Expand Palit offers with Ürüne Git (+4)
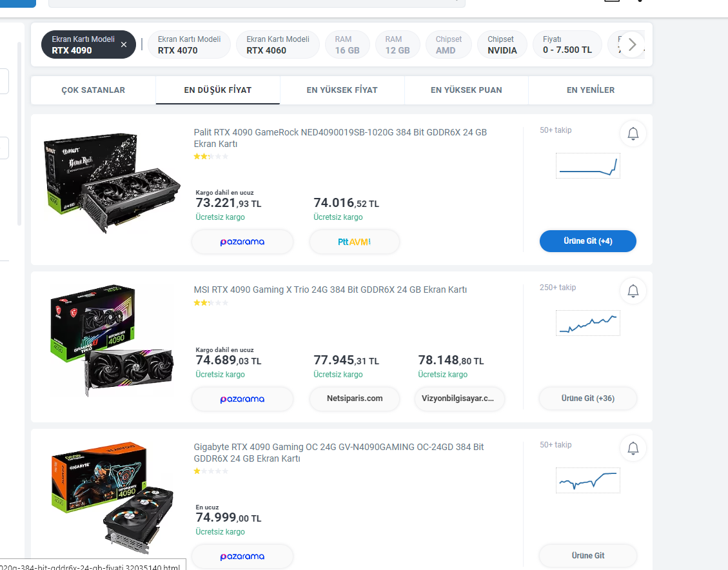The image size is (728, 570). pyautogui.click(x=587, y=241)
